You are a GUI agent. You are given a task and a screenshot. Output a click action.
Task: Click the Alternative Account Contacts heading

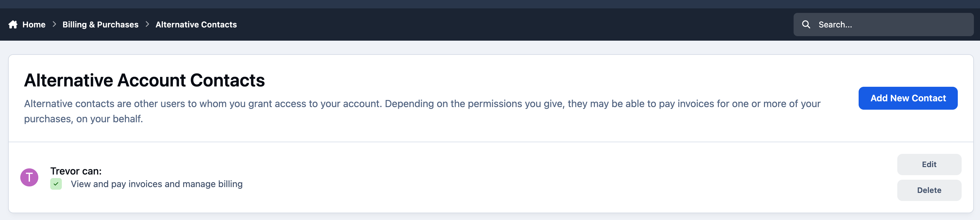click(x=144, y=80)
